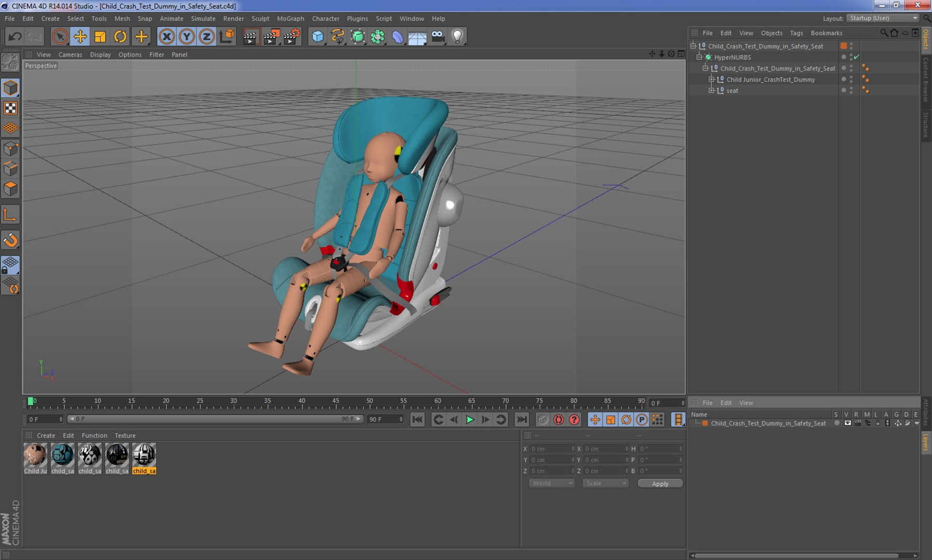Add a Cube primitive object
This screenshot has width=932, height=560.
point(318,36)
